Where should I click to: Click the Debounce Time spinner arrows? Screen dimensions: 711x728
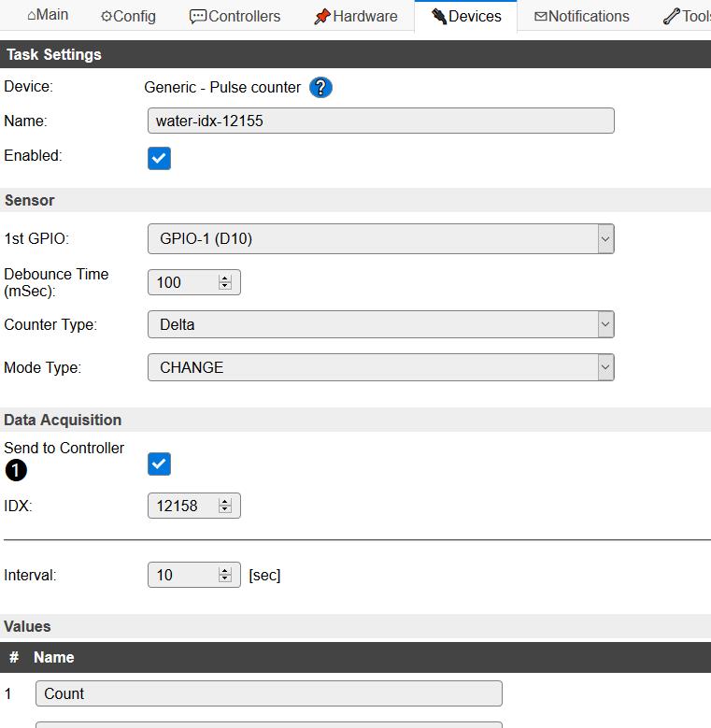pos(225,282)
